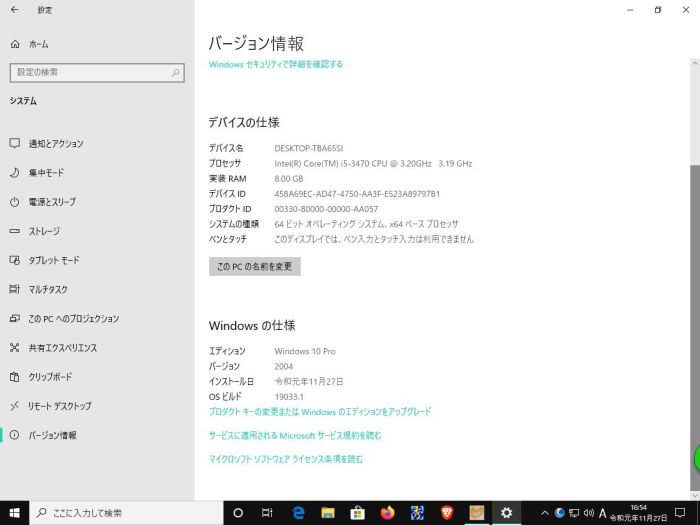700x525 pixels.
Task: Click the ホーム icon in sidebar
Action: point(15,44)
